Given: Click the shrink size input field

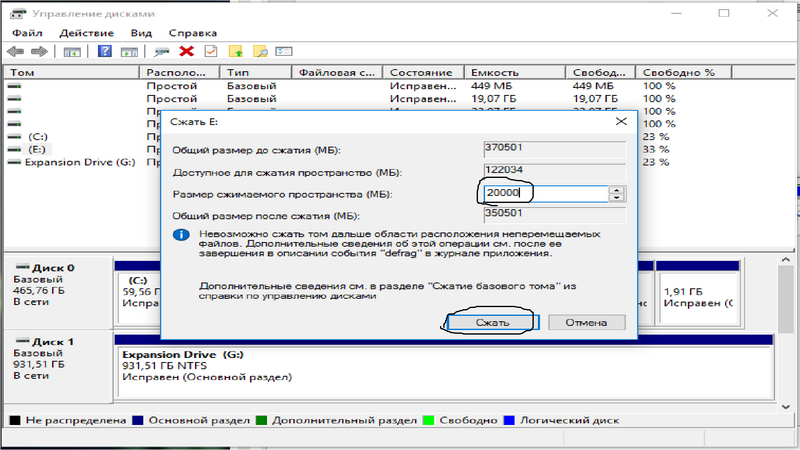Looking at the screenshot, I should 545,193.
